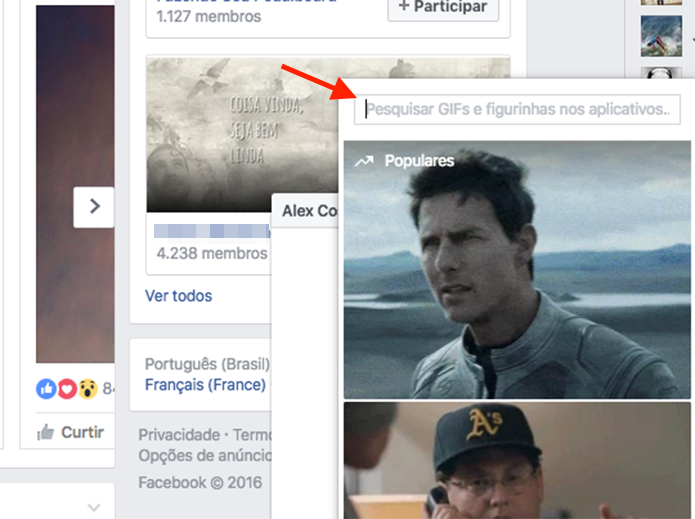Open the large post photo on the left
695x519 pixels.
(x=75, y=184)
